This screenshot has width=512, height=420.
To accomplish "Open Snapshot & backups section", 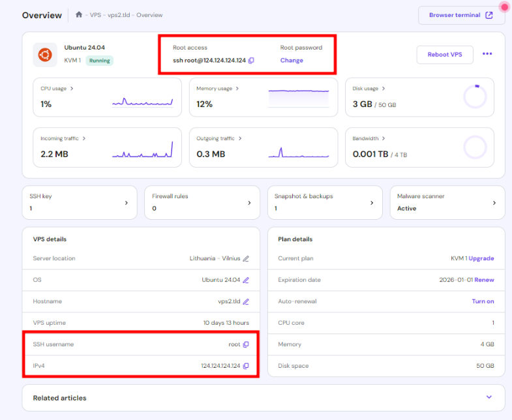I will 324,202.
